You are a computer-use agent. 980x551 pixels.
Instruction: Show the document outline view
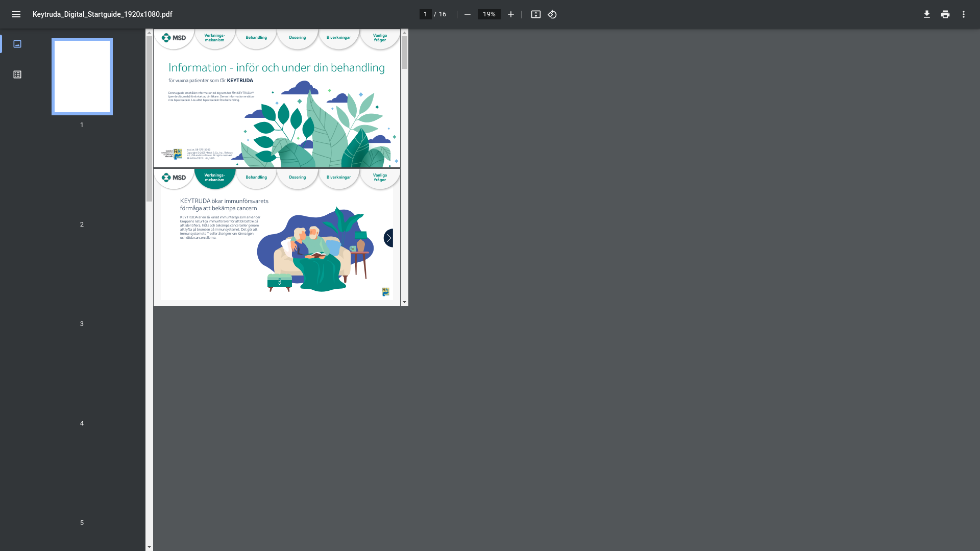(17, 74)
